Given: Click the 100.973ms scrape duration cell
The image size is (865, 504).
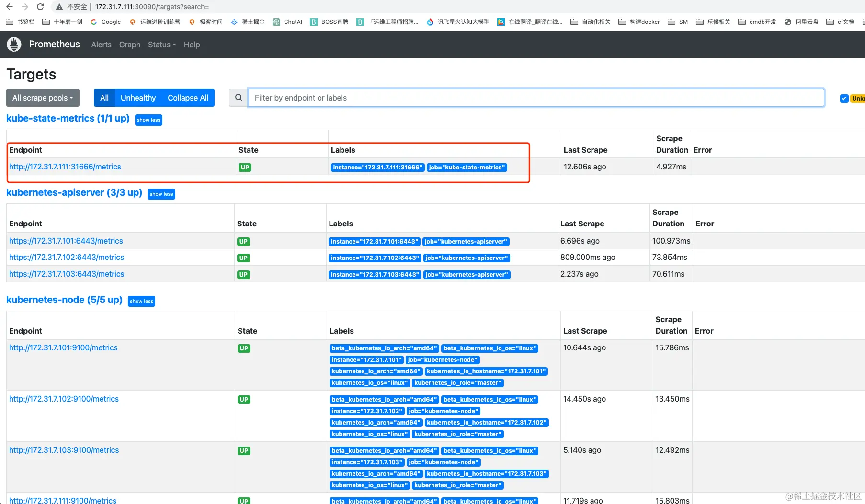Looking at the screenshot, I should [x=672, y=241].
